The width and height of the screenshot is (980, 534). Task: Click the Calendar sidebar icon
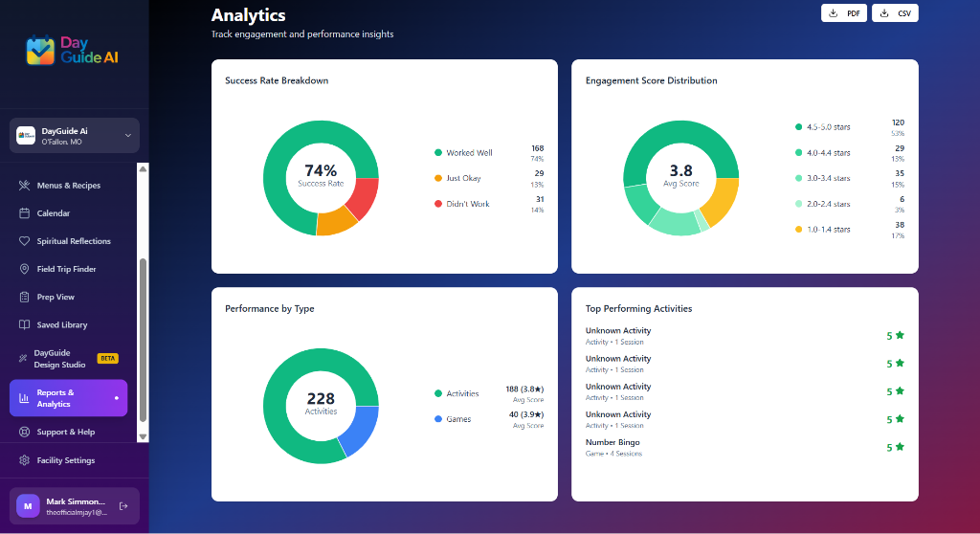24,213
